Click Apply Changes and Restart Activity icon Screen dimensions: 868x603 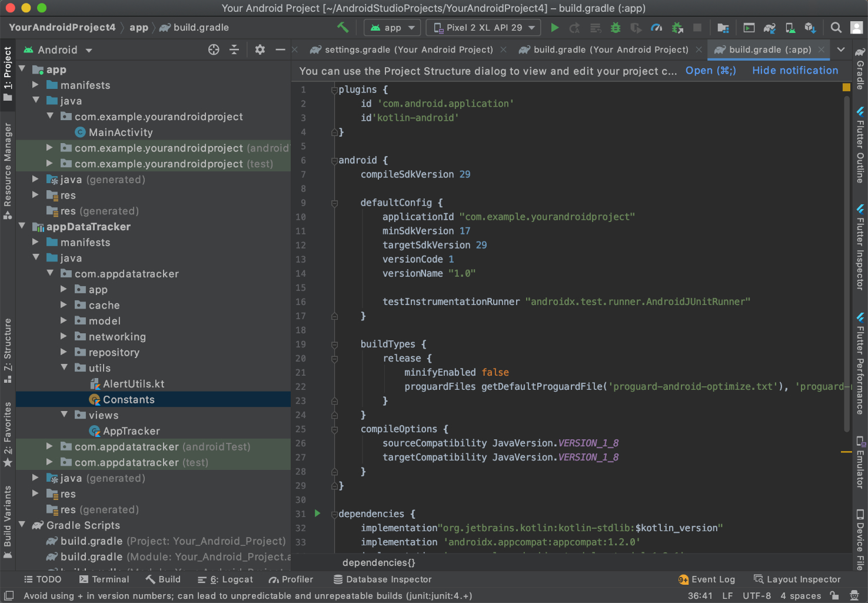(575, 27)
